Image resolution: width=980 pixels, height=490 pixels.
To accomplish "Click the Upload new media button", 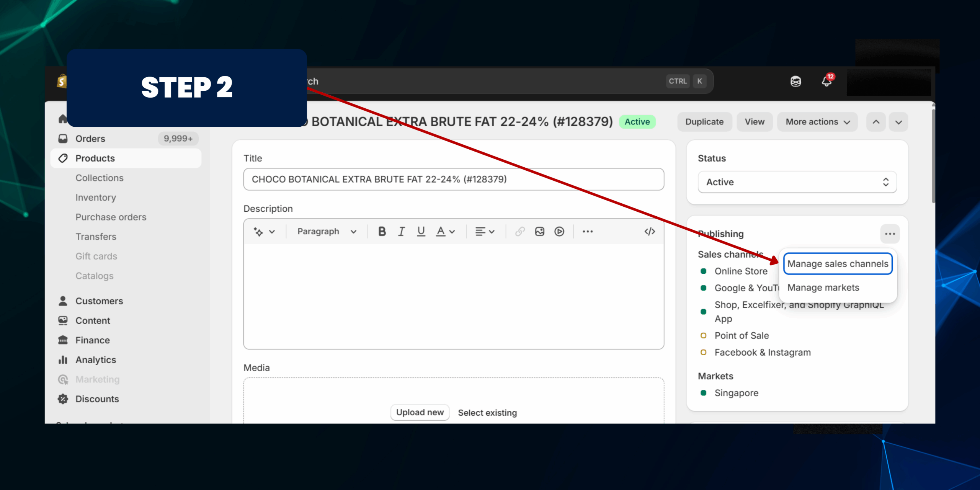I will pyautogui.click(x=420, y=412).
